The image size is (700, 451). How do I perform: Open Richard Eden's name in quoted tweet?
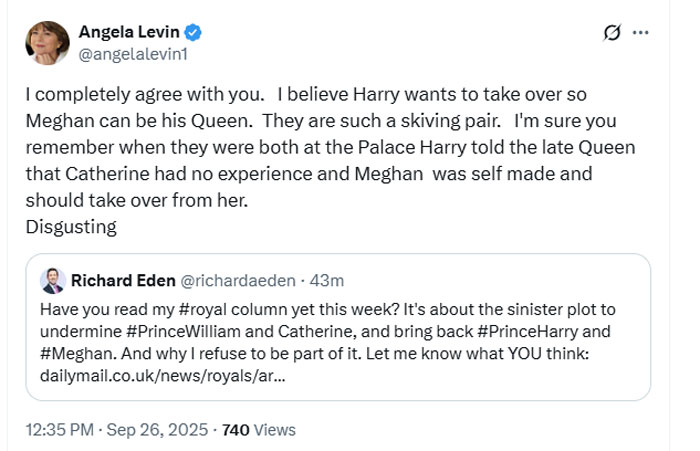coord(123,280)
